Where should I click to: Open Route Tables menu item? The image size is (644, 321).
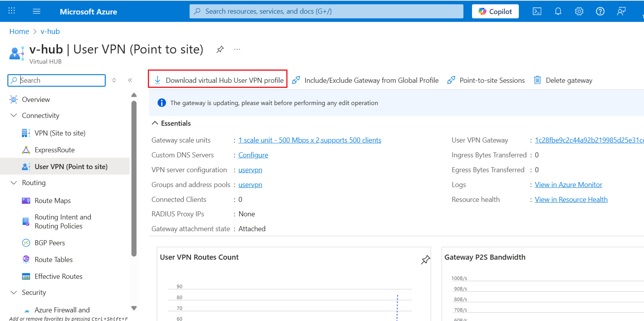pos(53,260)
